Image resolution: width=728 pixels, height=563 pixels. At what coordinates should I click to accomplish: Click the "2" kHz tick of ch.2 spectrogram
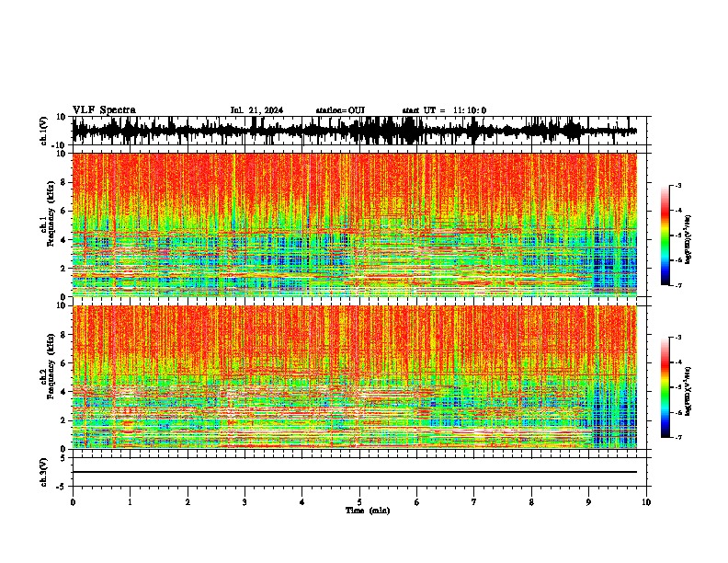tap(63, 420)
